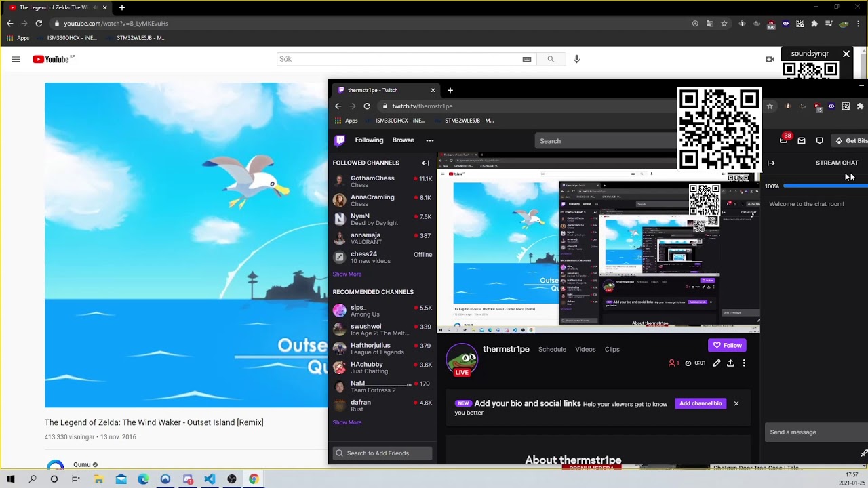This screenshot has width=868, height=488.
Task: Select the Browse tab on Twitch
Action: coord(403,140)
